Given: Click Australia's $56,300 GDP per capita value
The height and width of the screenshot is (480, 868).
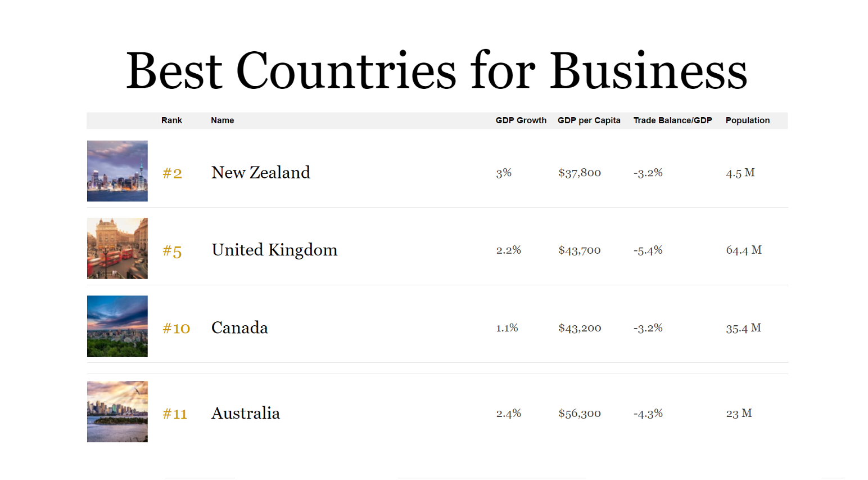Looking at the screenshot, I should click(580, 414).
